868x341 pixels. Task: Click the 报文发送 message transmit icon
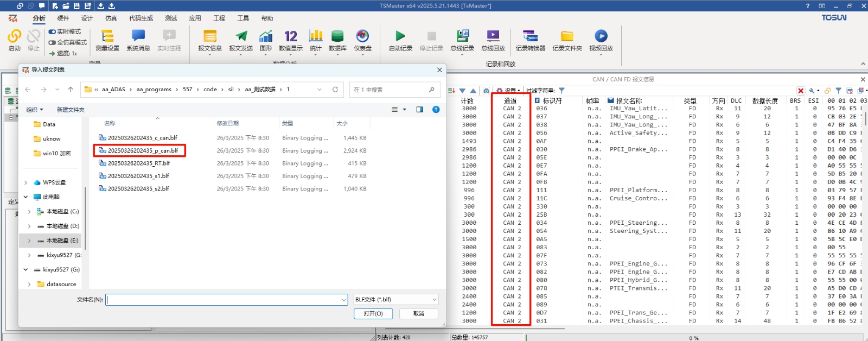[x=240, y=40]
